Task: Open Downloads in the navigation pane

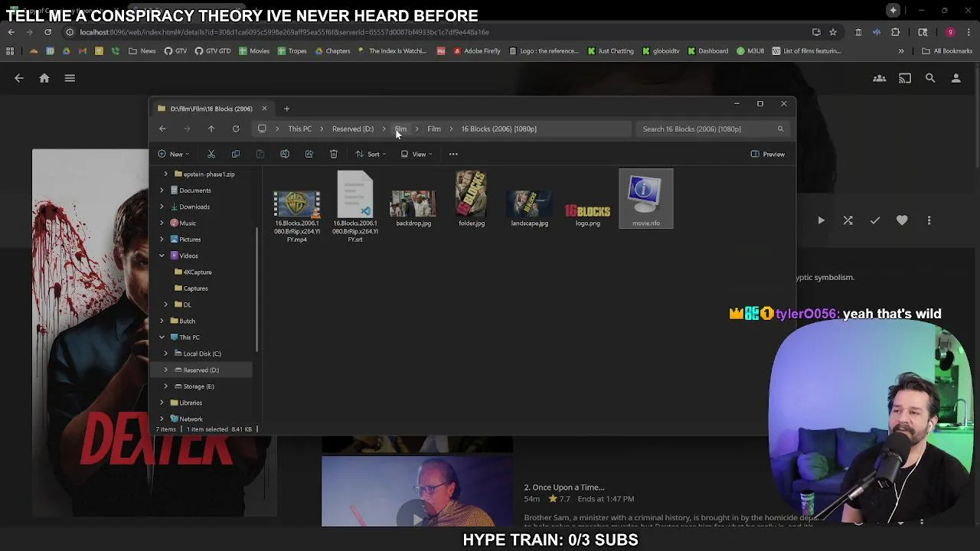Action: pos(194,207)
